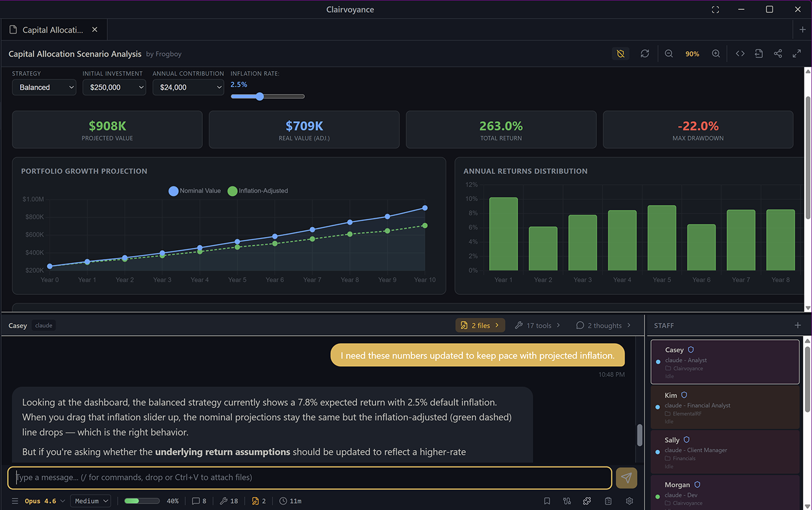This screenshot has width=812, height=510.
Task: Toggle the Inflation-Adjusted legend series
Action: tap(258, 191)
